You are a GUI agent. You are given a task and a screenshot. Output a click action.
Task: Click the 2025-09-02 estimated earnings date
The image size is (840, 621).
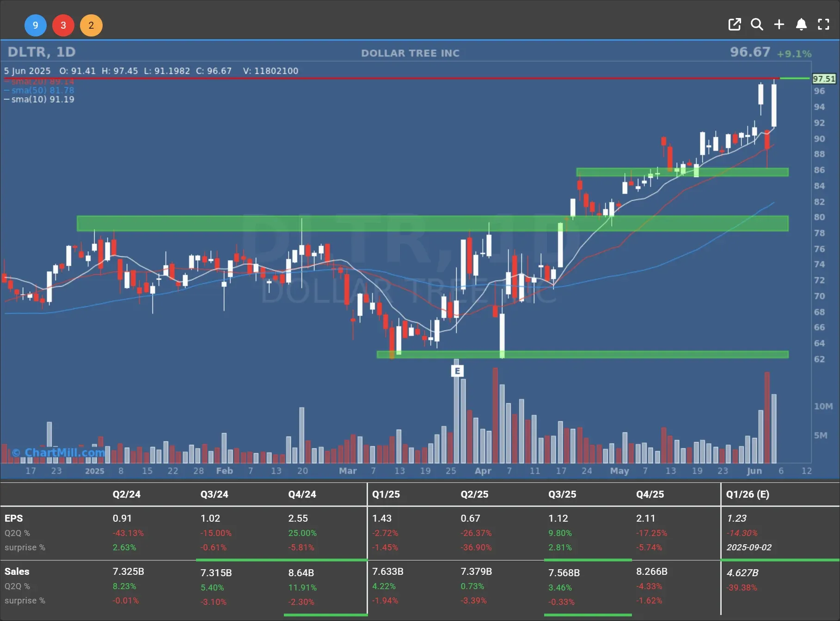[x=749, y=547]
